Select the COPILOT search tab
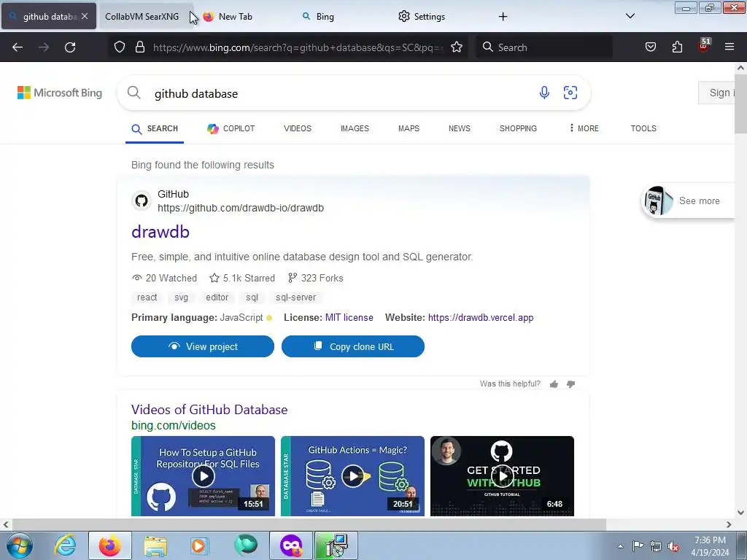The width and height of the screenshot is (747, 560). tap(231, 128)
